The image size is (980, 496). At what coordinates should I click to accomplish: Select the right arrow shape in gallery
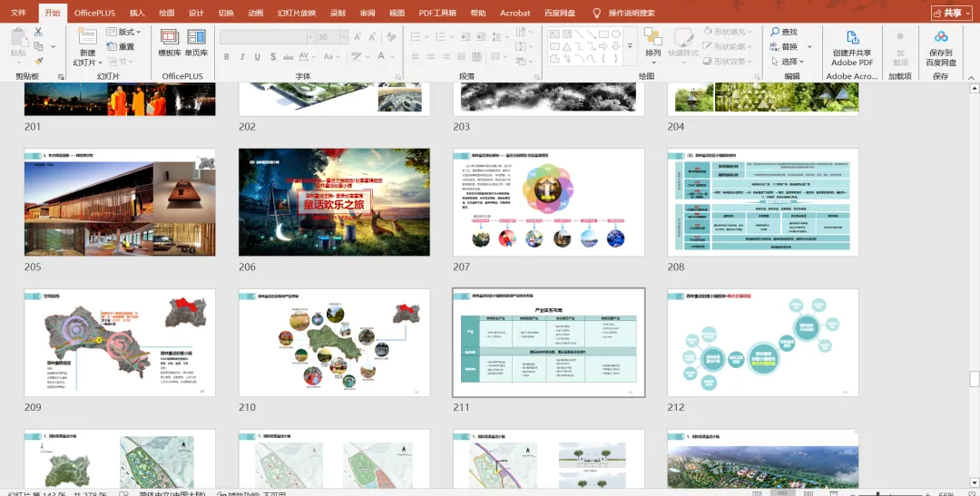click(603, 46)
